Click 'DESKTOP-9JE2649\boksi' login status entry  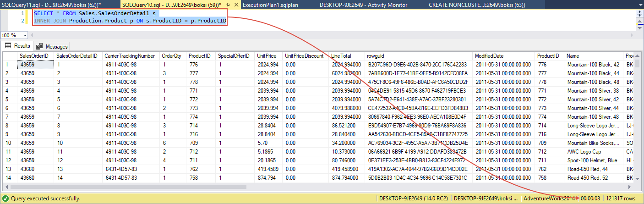point(486,198)
